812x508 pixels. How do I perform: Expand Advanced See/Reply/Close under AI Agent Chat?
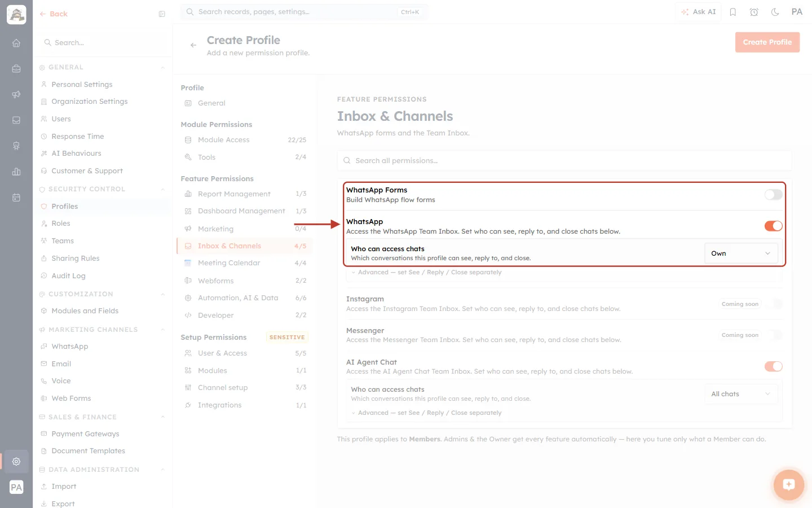click(426, 413)
